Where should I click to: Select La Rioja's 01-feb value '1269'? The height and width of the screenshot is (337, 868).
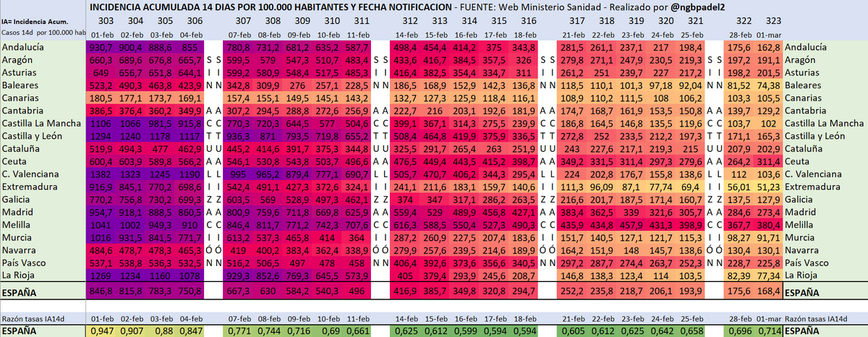click(101, 276)
